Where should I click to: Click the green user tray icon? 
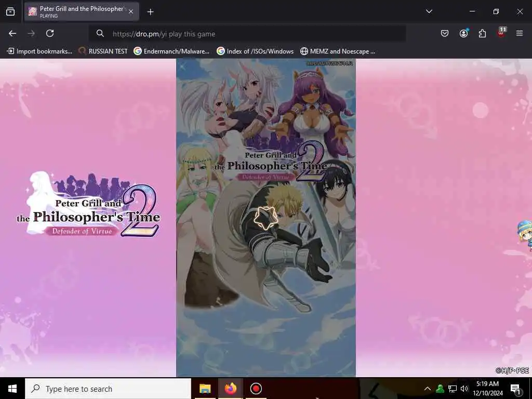click(440, 389)
